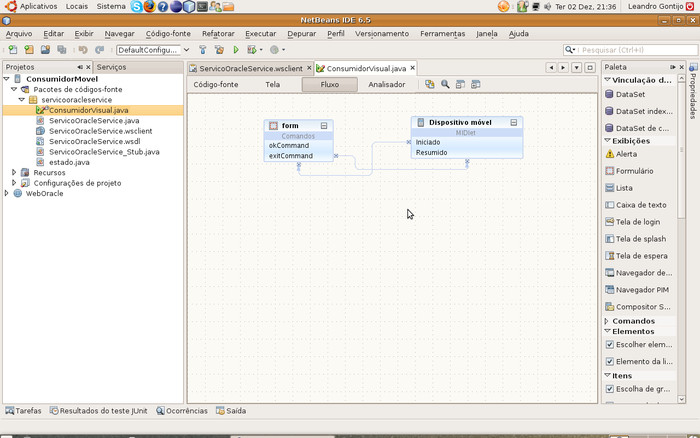This screenshot has height=438, width=700.
Task: Open the Ferramentas menu
Action: [442, 33]
